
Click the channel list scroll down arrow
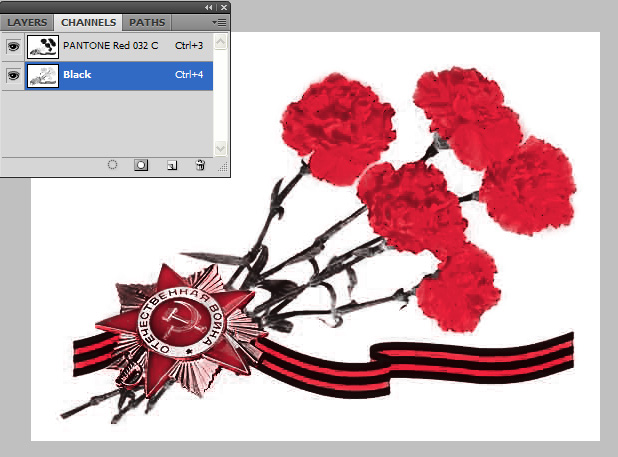[x=220, y=149]
